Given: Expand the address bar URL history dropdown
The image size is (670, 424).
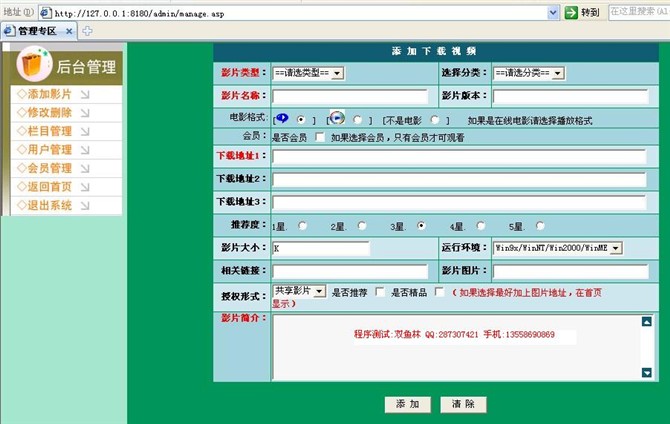Looking at the screenshot, I should pos(553,13).
